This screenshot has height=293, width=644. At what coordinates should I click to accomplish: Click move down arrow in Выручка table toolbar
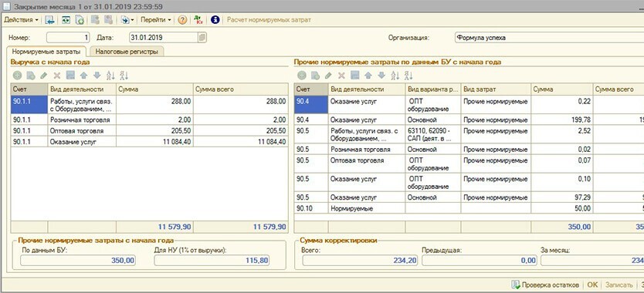(x=97, y=76)
